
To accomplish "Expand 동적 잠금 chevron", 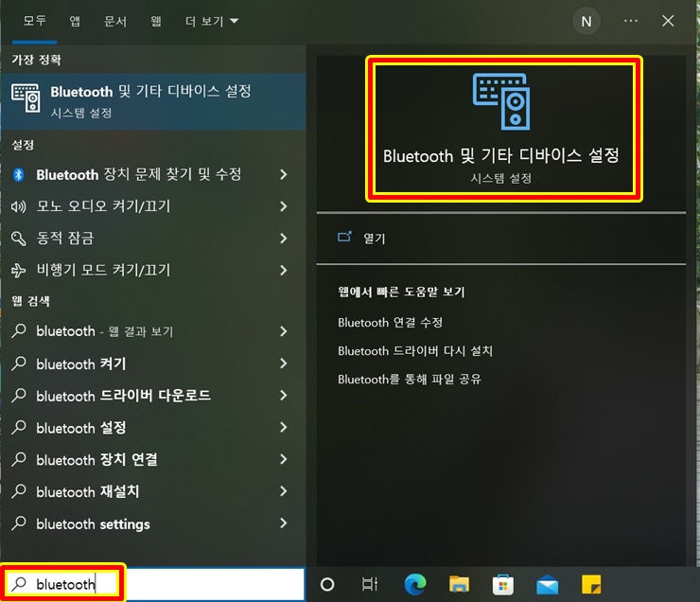I will click(283, 239).
